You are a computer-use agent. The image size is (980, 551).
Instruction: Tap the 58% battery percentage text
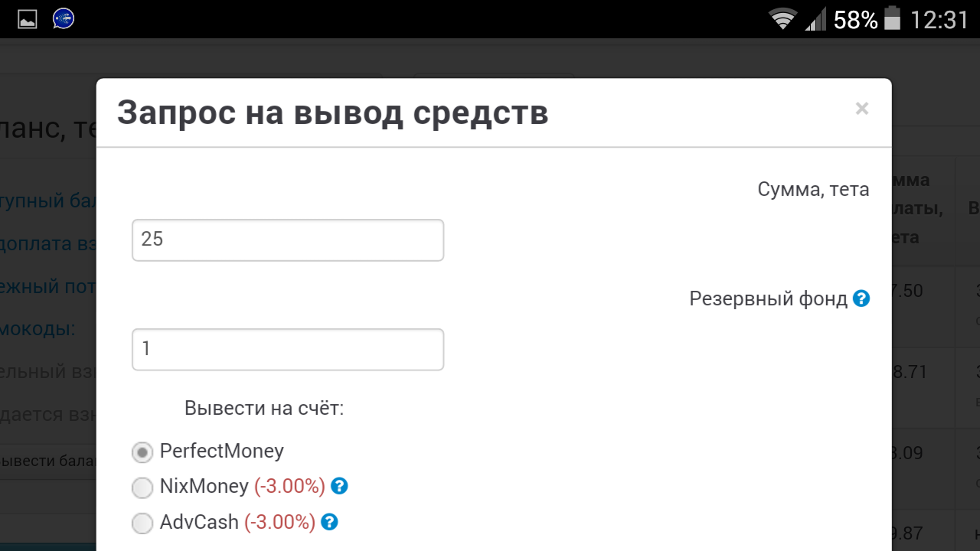click(855, 20)
